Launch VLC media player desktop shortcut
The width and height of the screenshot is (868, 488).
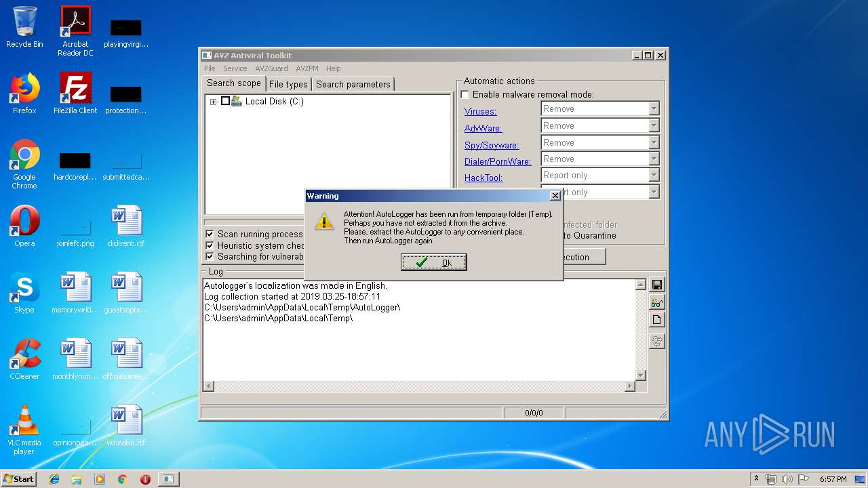tap(24, 430)
